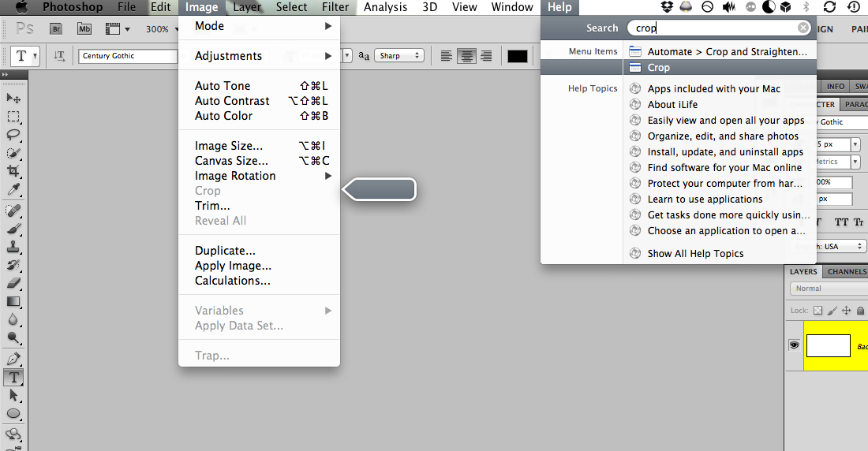Select the Crop tool in toolbox
Image resolution: width=868 pixels, height=451 pixels.
[13, 172]
